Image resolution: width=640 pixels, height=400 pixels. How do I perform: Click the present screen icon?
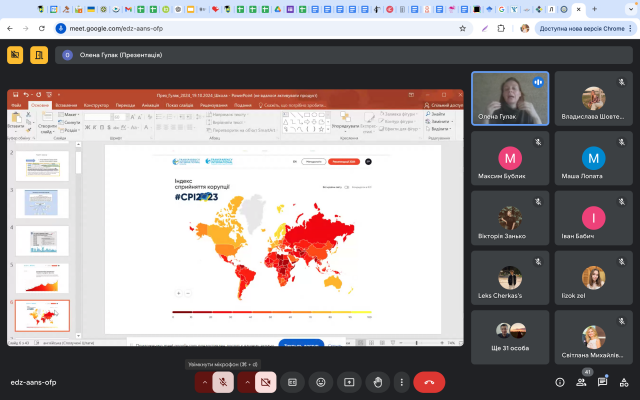tap(350, 381)
